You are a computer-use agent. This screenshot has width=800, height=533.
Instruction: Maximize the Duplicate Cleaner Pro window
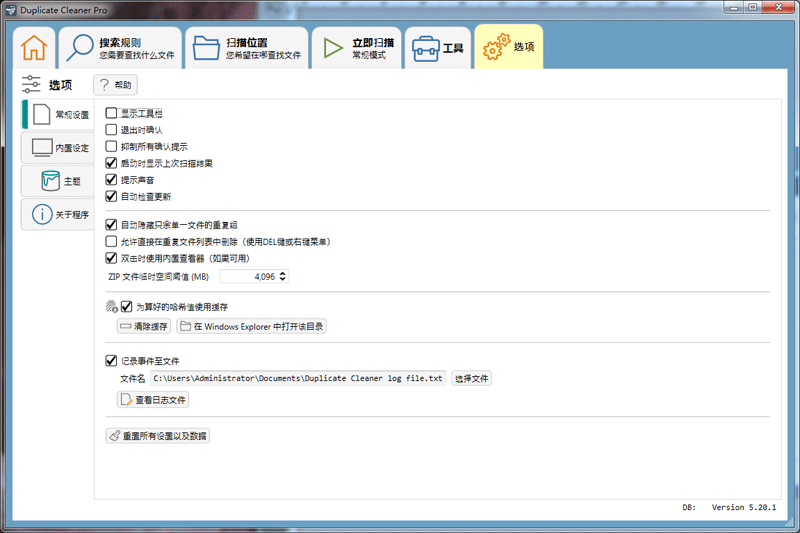tap(753, 7)
